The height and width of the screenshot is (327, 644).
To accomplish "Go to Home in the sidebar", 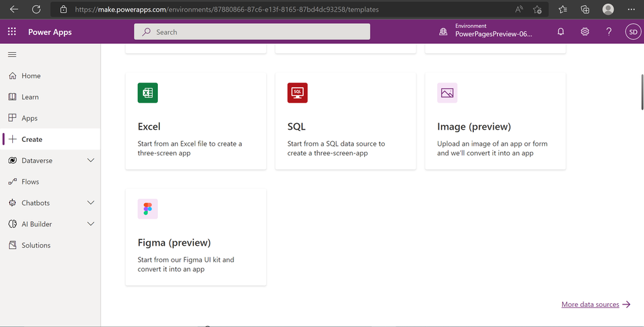I will click(x=50, y=75).
